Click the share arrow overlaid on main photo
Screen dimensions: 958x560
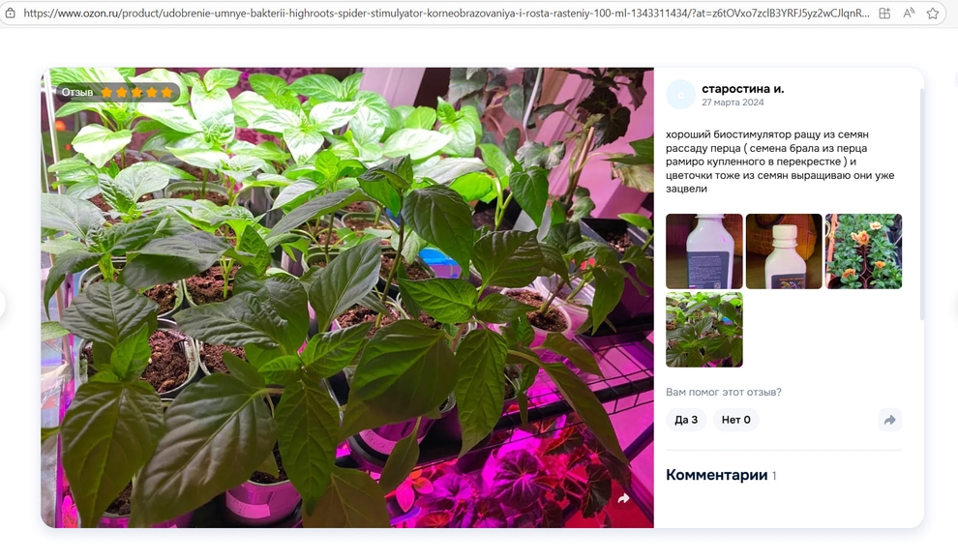click(623, 498)
